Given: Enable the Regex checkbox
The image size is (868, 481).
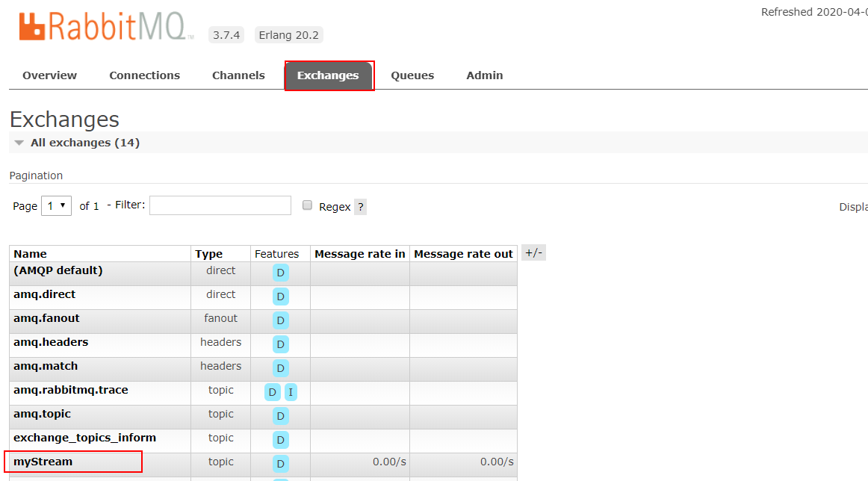Looking at the screenshot, I should tap(307, 205).
